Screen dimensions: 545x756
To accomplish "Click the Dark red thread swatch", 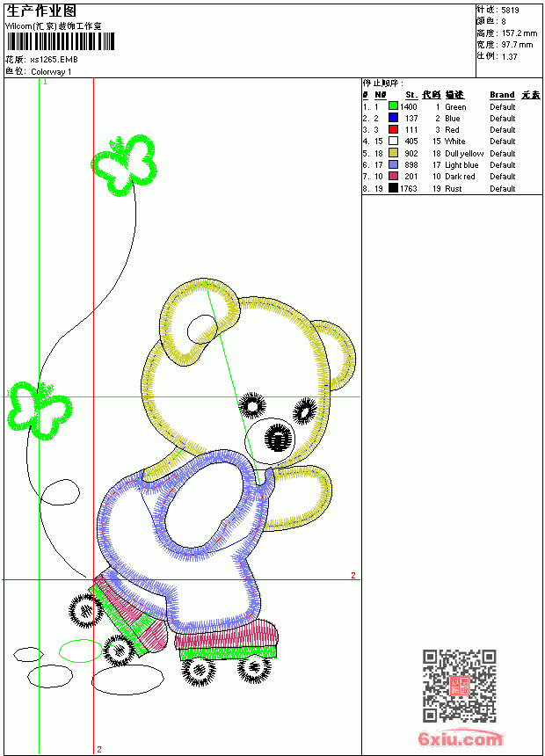I will point(393,177).
